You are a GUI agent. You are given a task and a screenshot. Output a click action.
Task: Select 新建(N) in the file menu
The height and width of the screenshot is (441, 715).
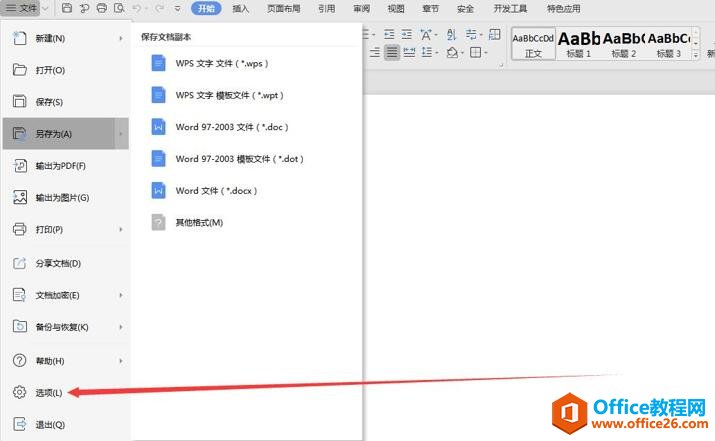[x=66, y=38]
